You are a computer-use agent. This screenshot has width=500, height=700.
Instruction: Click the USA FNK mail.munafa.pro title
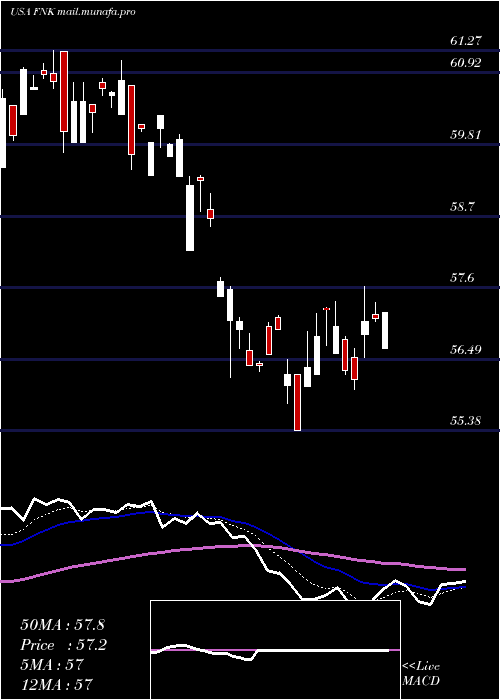tap(72, 12)
